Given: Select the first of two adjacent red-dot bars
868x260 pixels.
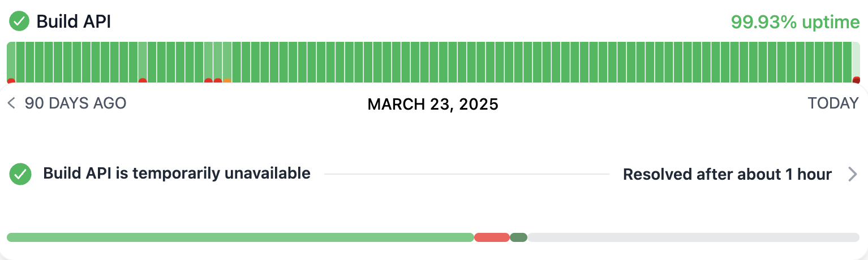Looking at the screenshot, I should [x=208, y=62].
